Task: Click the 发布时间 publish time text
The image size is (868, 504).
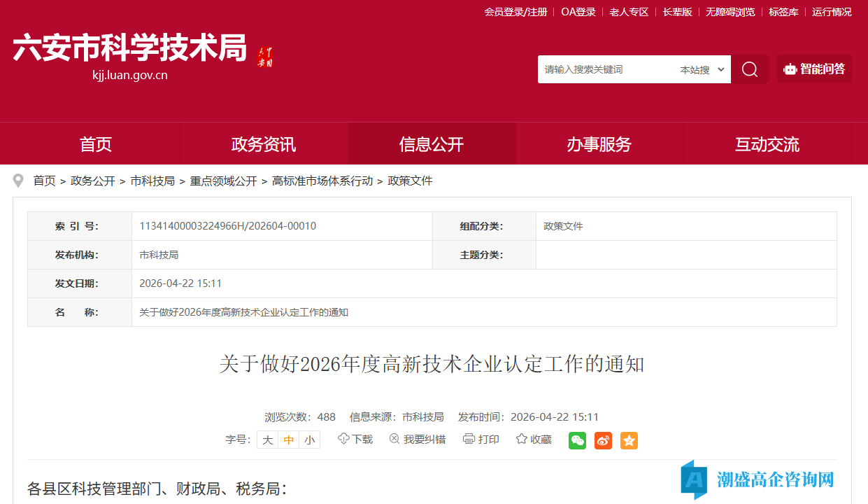Action: click(x=528, y=417)
